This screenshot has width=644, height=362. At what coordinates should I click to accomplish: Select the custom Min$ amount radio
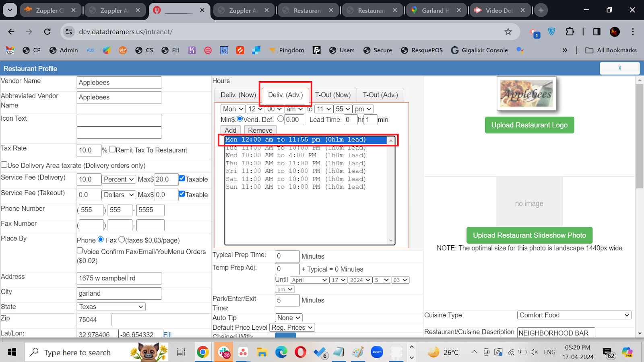click(x=281, y=119)
